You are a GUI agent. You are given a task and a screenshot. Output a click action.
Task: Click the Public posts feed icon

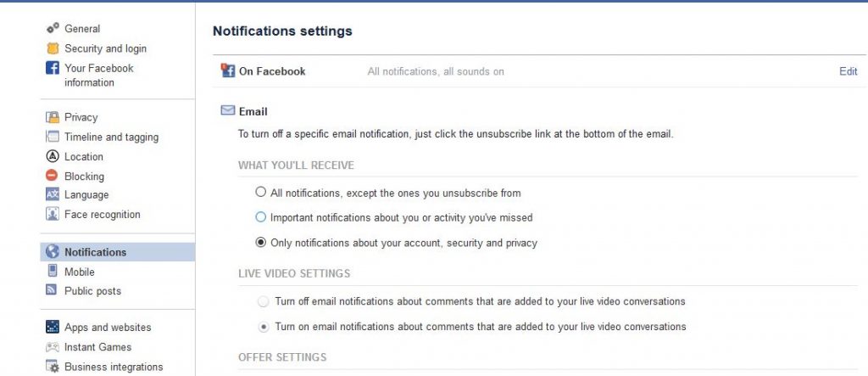[52, 290]
